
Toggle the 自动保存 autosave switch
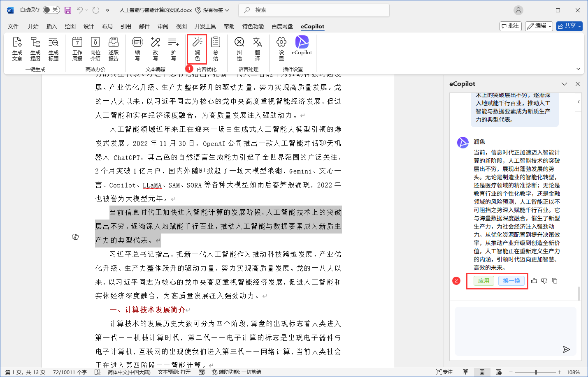[51, 10]
